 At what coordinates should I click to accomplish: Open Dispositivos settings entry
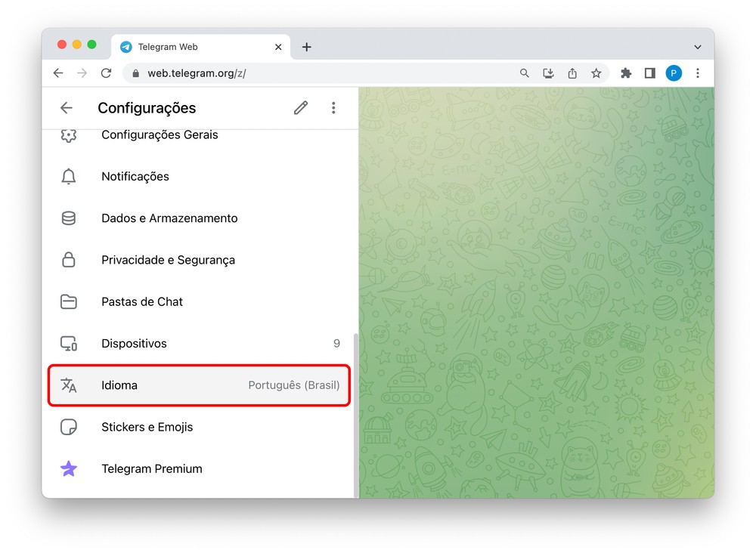point(134,344)
